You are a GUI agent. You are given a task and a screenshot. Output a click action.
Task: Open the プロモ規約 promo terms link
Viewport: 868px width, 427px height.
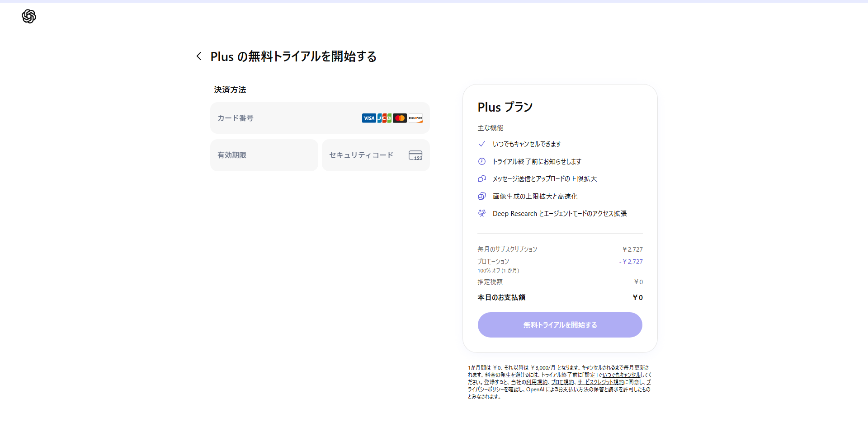point(562,382)
